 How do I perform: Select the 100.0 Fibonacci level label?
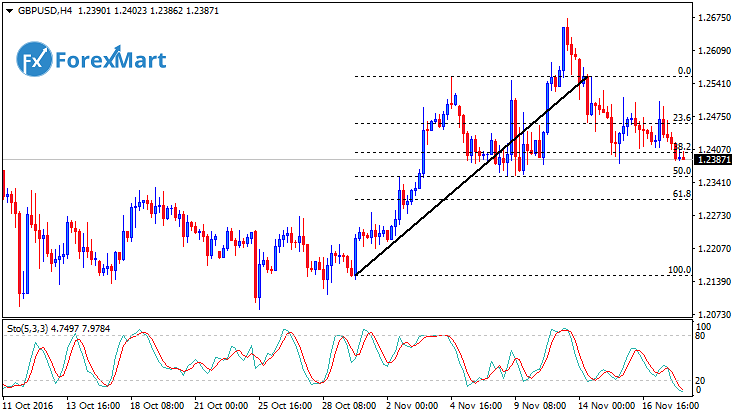point(679,271)
